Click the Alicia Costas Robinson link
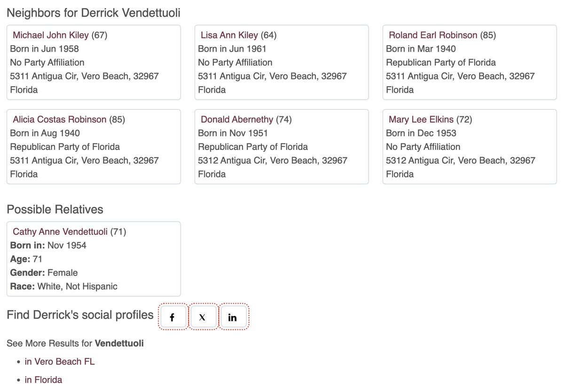564x392 pixels. (60, 119)
